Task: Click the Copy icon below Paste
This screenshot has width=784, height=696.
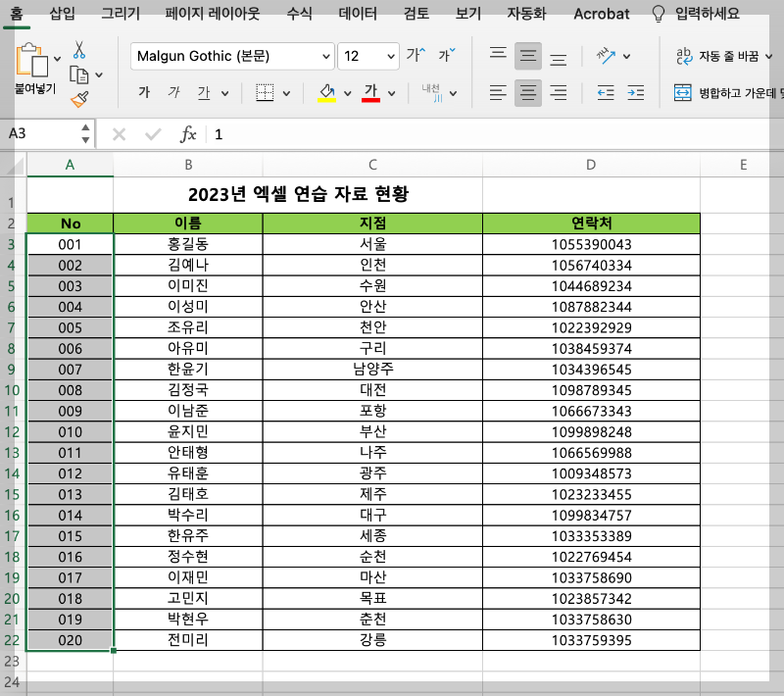Action: (80, 76)
